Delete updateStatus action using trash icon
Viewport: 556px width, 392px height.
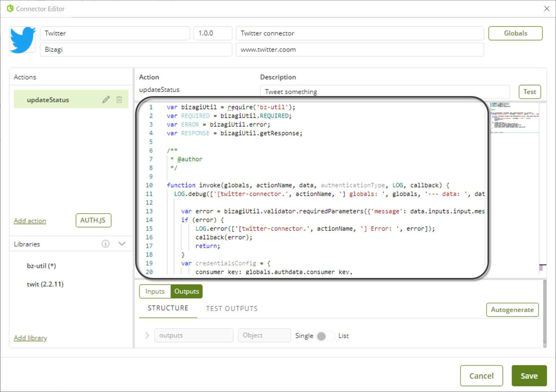[119, 99]
